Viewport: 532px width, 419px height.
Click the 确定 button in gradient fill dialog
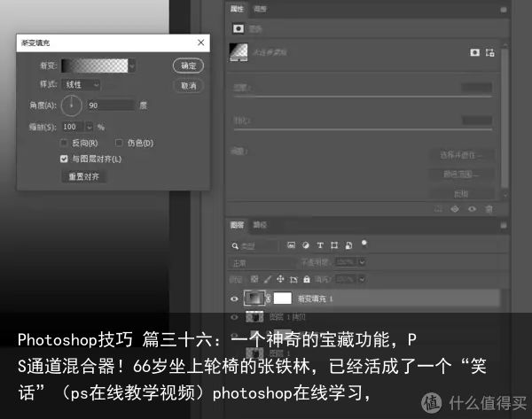pyautogui.click(x=188, y=66)
